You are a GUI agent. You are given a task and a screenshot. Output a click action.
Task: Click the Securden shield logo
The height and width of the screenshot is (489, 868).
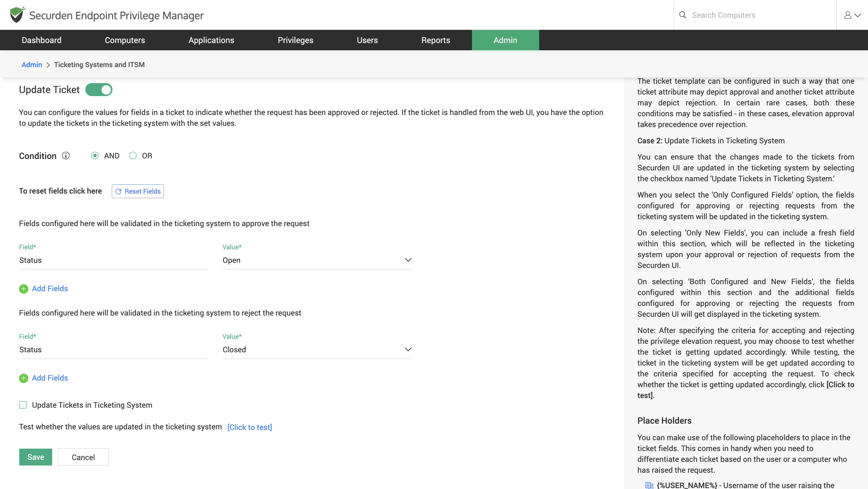17,15
